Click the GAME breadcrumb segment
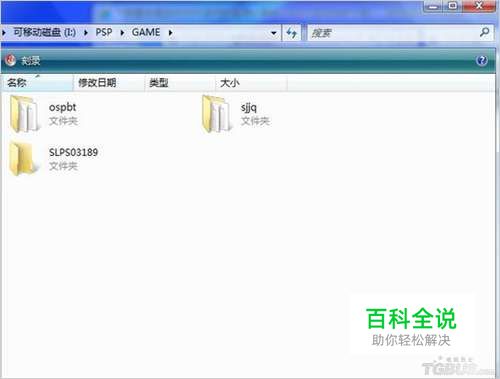 pos(146,32)
